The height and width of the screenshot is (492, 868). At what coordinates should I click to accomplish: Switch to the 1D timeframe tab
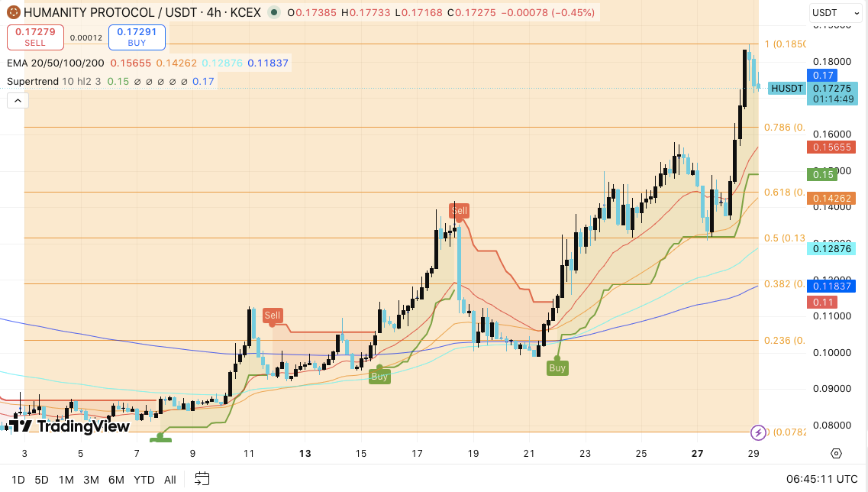click(x=18, y=480)
